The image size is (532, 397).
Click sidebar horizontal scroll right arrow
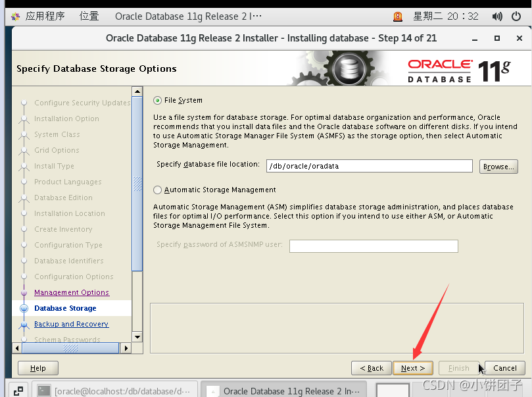pyautogui.click(x=126, y=348)
